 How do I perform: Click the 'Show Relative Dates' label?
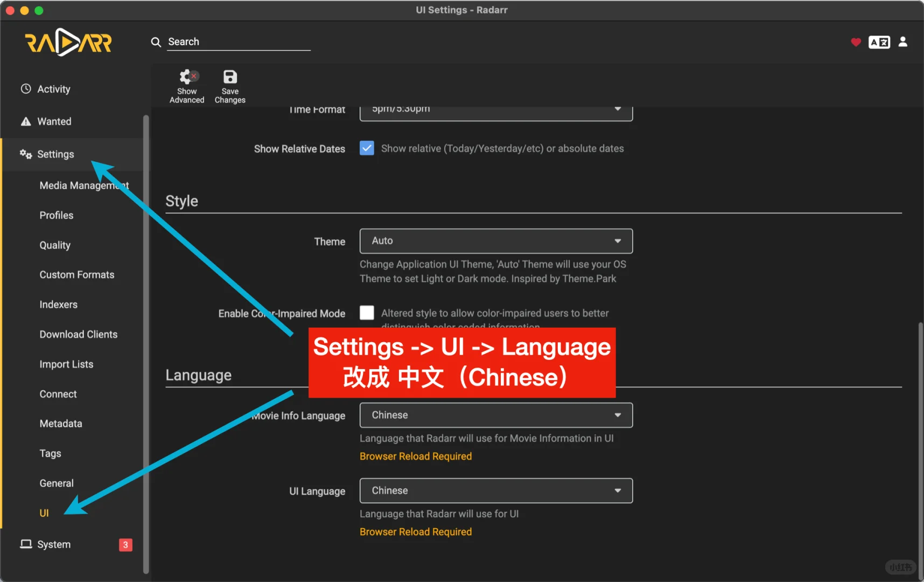pyautogui.click(x=299, y=149)
